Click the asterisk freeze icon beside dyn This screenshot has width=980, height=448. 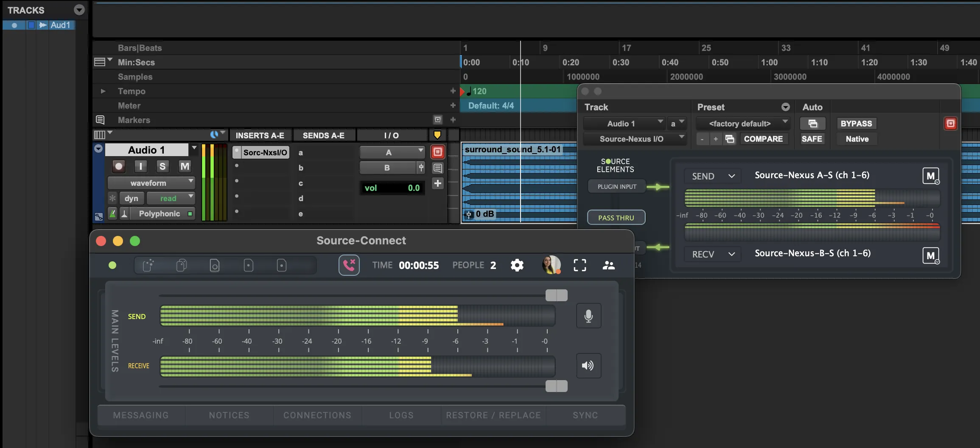pyautogui.click(x=112, y=198)
